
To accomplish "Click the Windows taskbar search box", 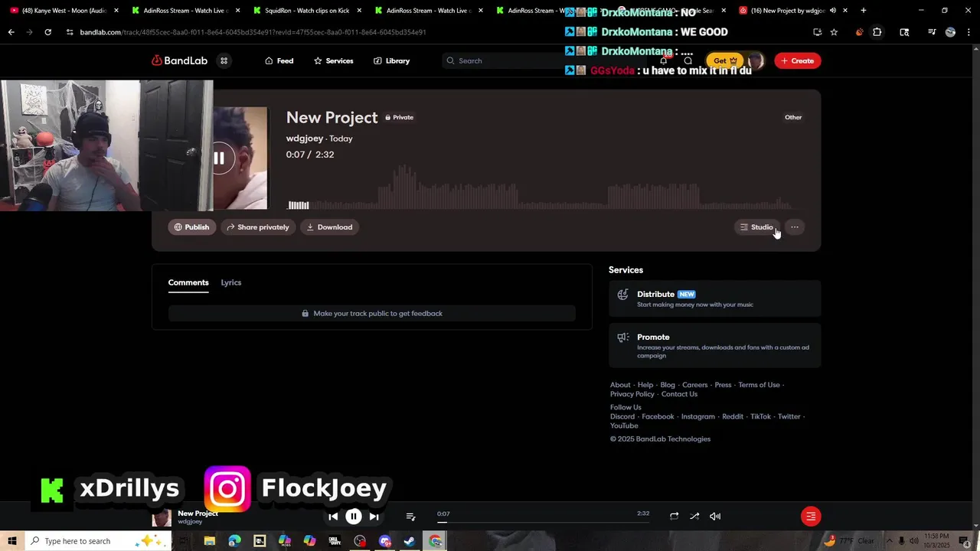I will (x=97, y=541).
